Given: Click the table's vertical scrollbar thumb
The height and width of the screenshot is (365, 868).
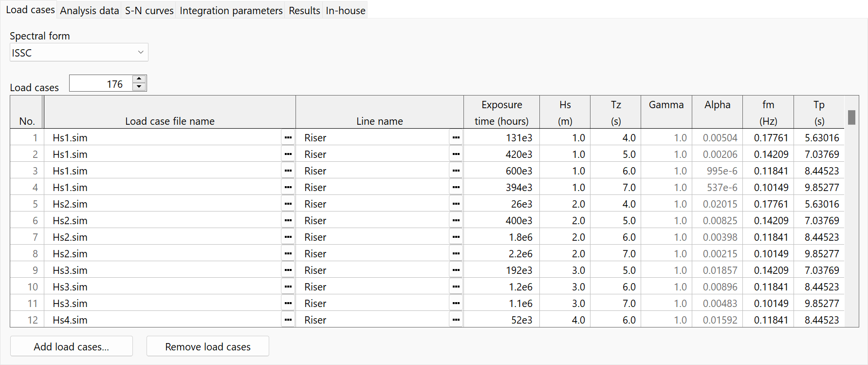Looking at the screenshot, I should 851,117.
